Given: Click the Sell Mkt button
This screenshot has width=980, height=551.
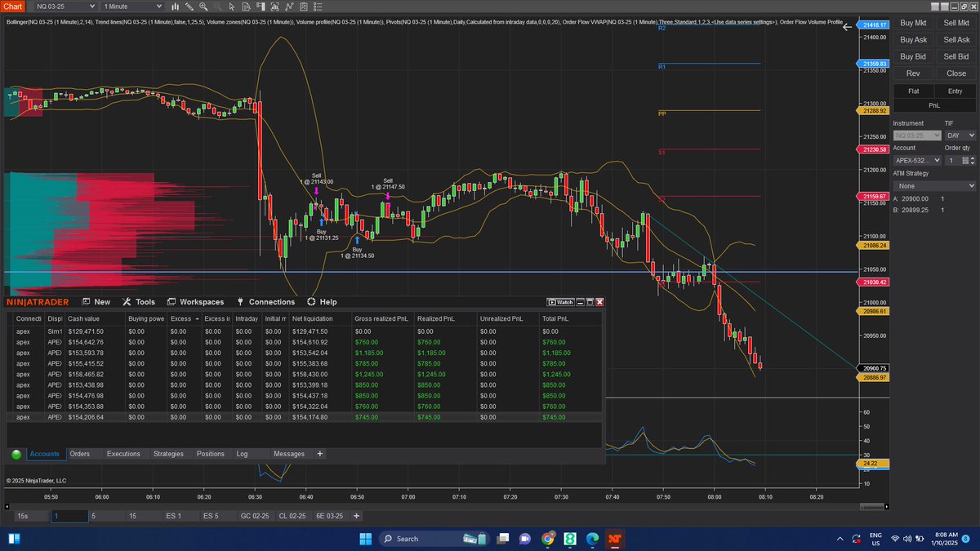Looking at the screenshot, I should click(x=956, y=24).
